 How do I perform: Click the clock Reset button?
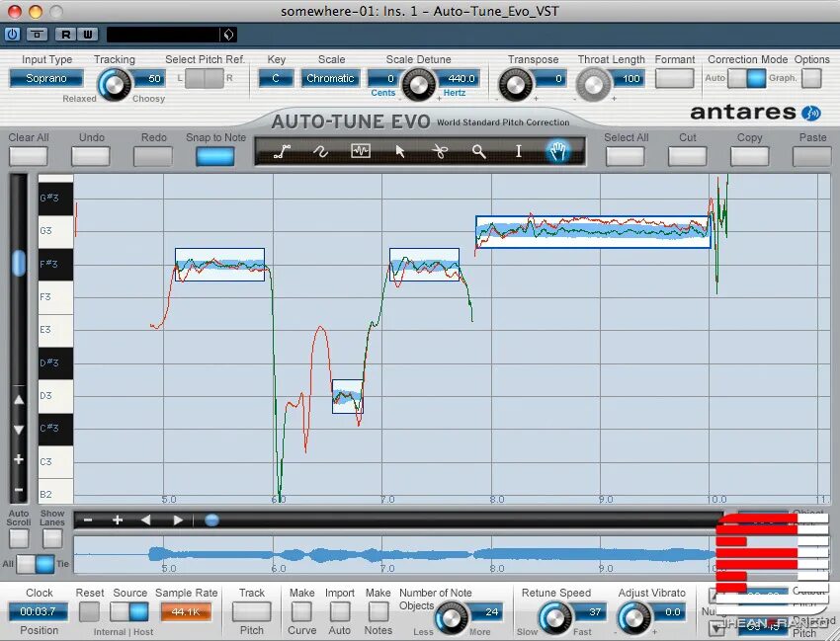90,611
